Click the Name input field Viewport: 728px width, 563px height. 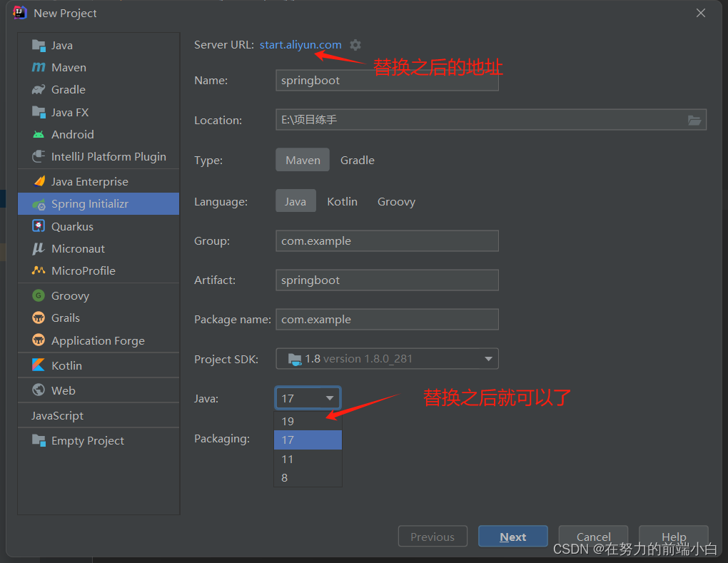pyautogui.click(x=388, y=81)
